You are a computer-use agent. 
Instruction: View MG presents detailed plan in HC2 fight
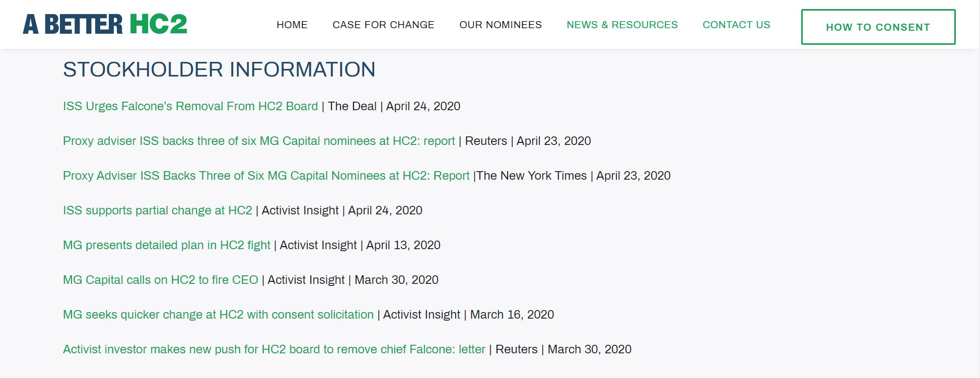tap(167, 245)
